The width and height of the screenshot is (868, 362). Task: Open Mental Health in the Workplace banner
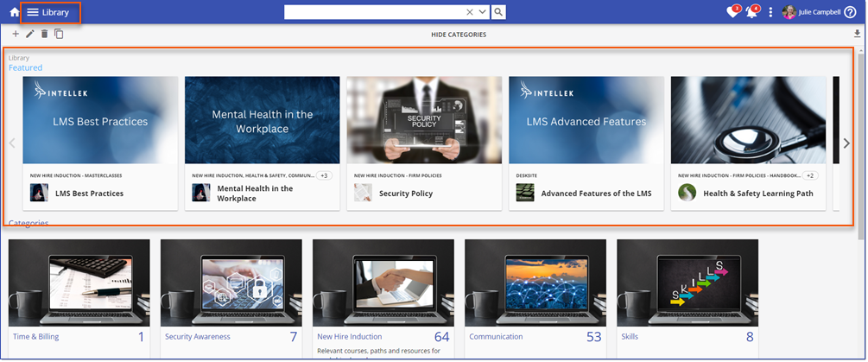[263, 120]
